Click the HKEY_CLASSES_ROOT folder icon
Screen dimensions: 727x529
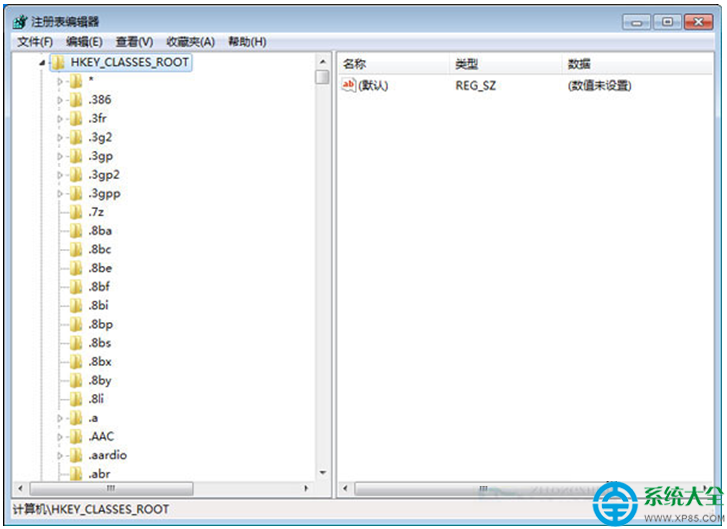pos(58,62)
